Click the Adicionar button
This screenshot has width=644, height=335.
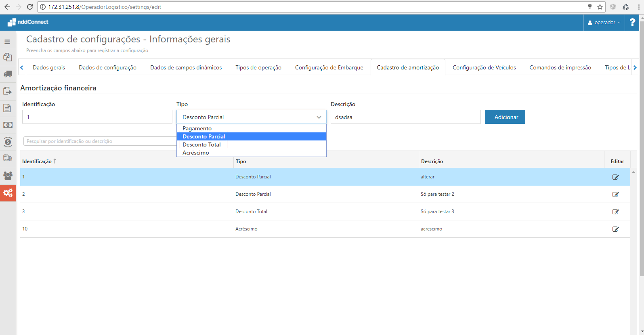(505, 117)
